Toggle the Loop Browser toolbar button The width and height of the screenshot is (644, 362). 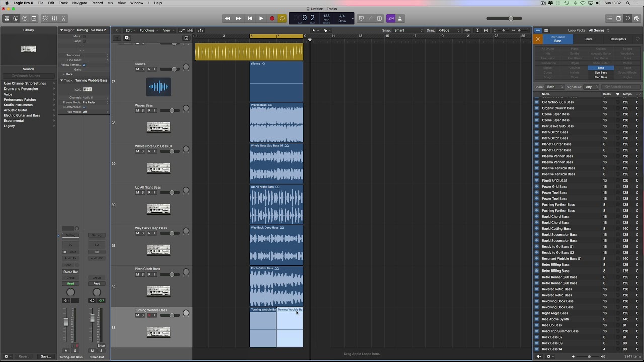tap(627, 18)
